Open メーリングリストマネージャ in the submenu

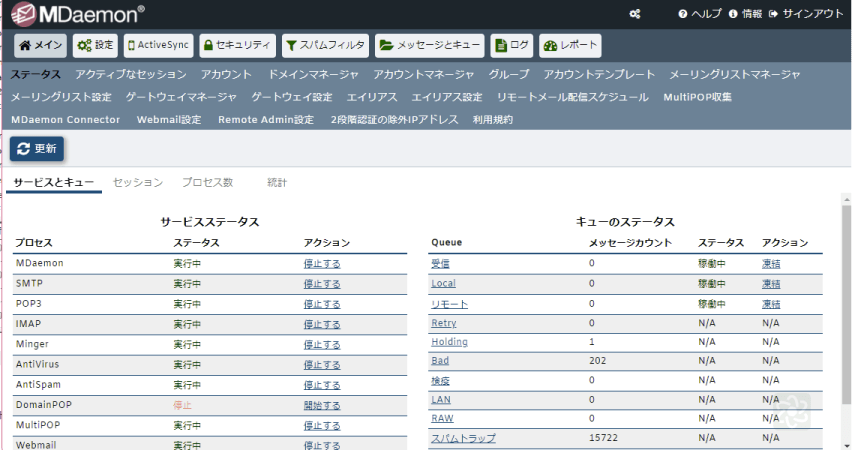734,75
